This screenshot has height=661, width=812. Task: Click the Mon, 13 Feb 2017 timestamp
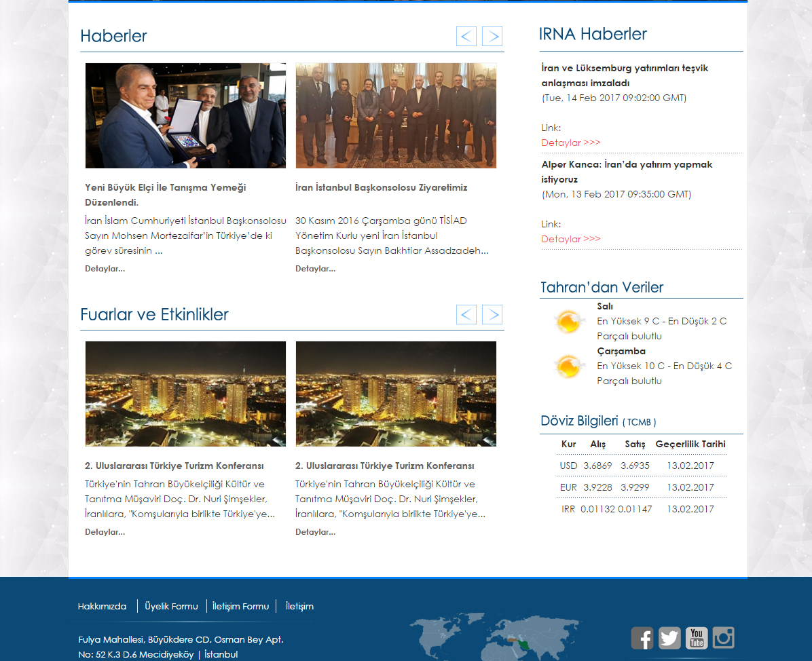coord(616,194)
